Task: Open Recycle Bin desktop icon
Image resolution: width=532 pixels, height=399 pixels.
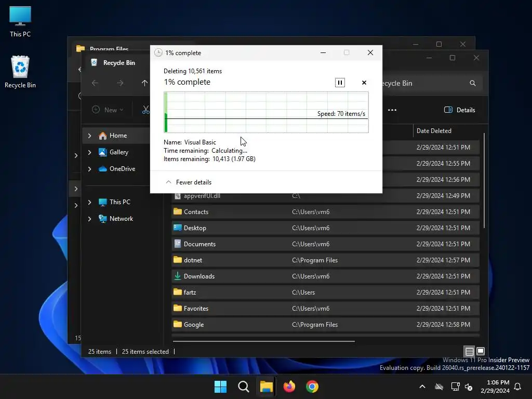Action: click(x=20, y=72)
